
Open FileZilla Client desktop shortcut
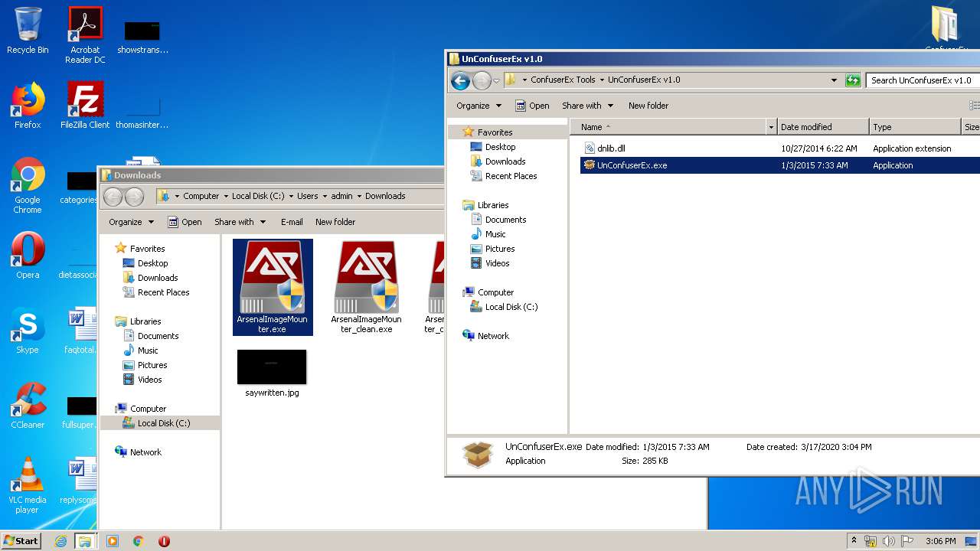click(x=85, y=106)
